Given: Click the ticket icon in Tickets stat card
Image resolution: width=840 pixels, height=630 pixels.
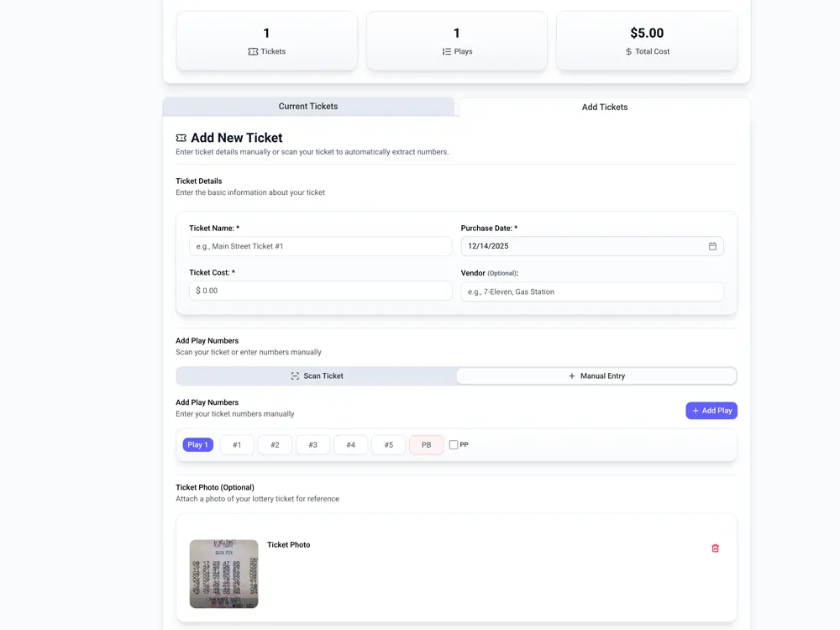Looking at the screenshot, I should coord(253,52).
